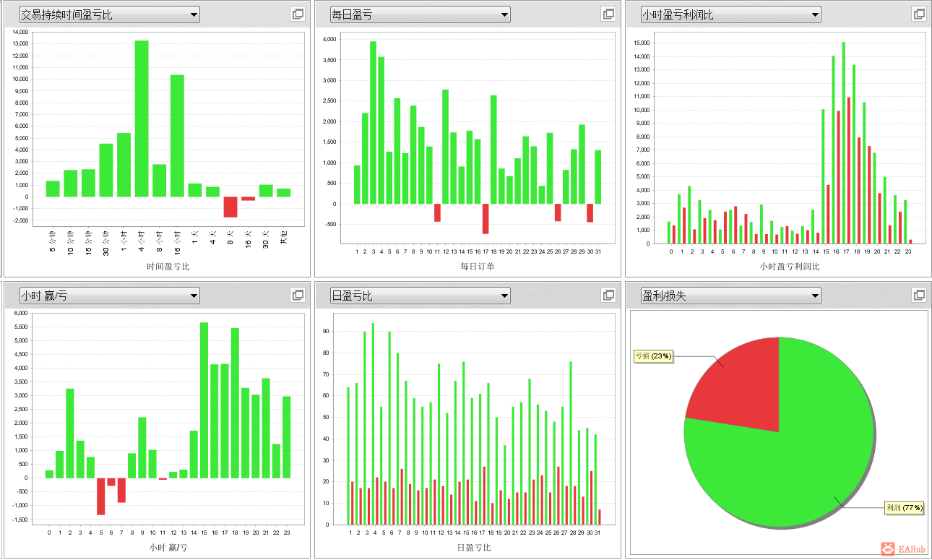Open the 盈利/损失 chart selector dropdown
This screenshot has height=560, width=932.
tap(730, 296)
